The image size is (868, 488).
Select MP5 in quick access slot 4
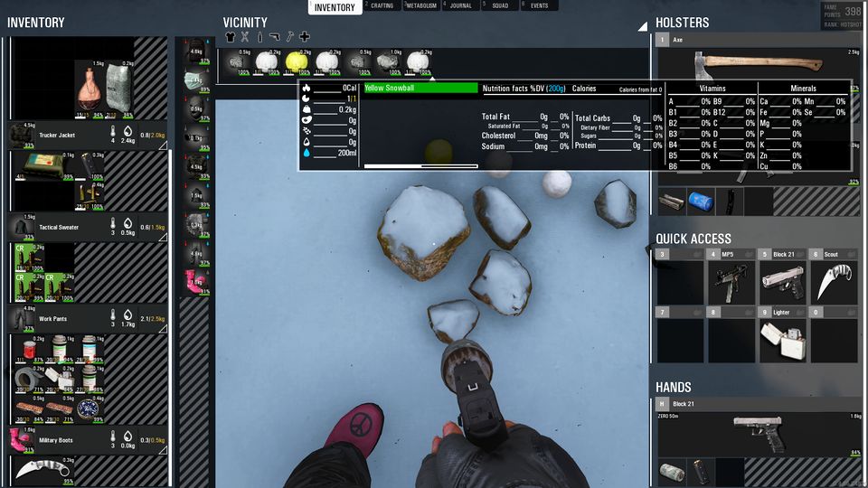coord(731,282)
